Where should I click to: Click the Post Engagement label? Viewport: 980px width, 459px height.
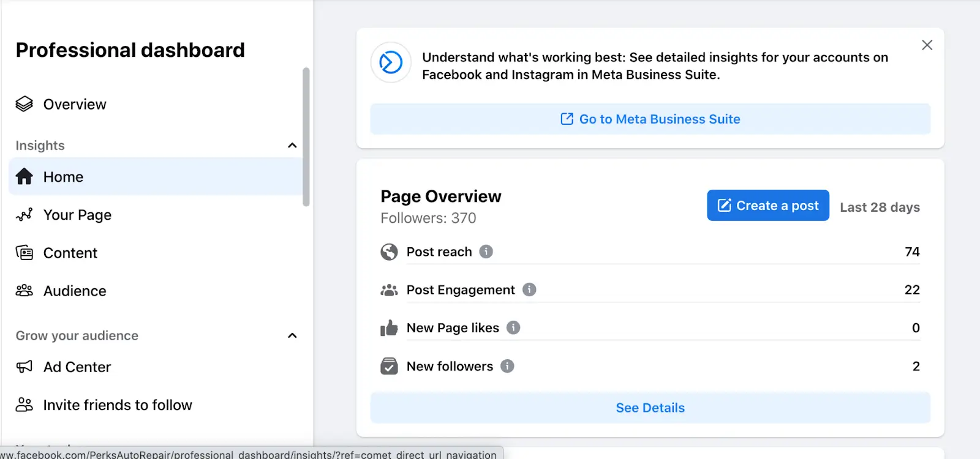point(461,290)
